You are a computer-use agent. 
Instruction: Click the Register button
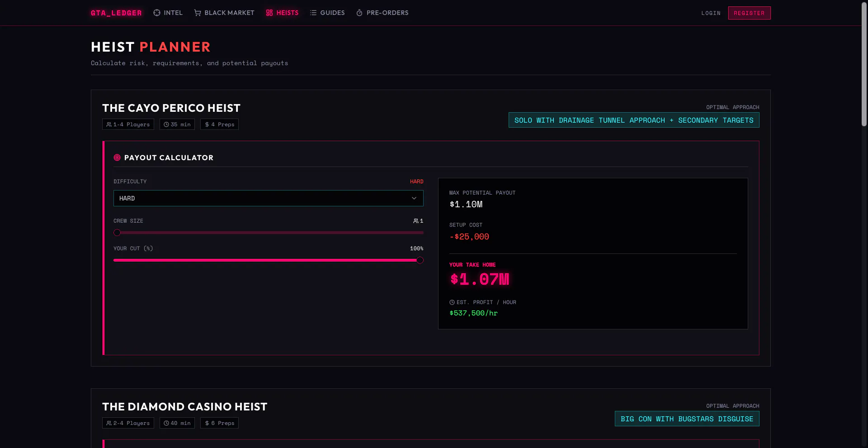[x=749, y=13]
